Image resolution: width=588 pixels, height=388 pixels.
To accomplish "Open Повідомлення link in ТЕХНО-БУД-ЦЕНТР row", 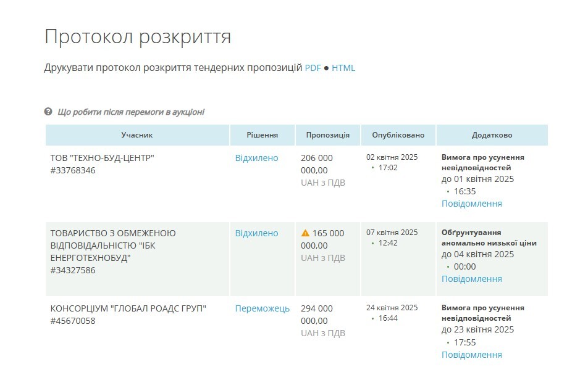I will point(471,204).
